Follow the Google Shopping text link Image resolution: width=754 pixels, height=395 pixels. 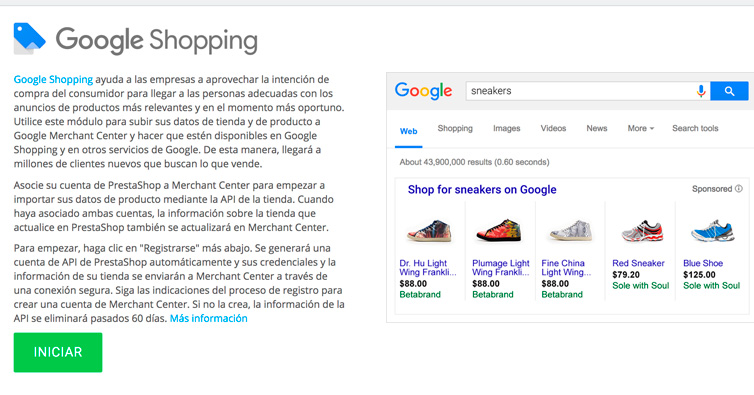pos(53,79)
